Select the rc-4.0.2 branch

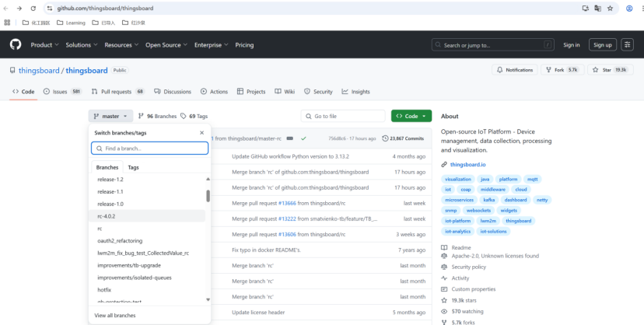[x=147, y=216]
